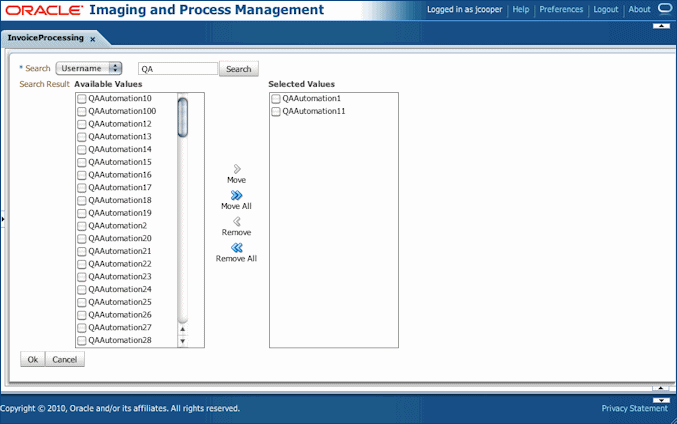The image size is (677, 424).
Task: Check the QAAutomation10 checkbox
Action: click(82, 99)
